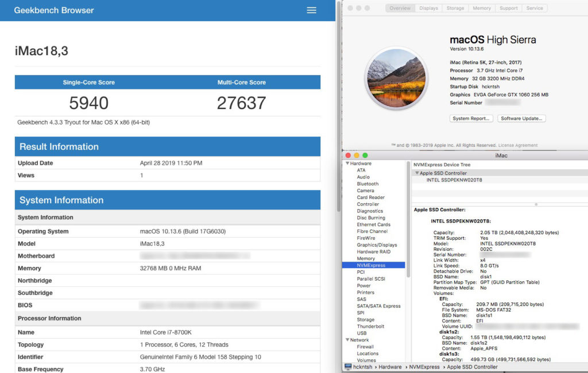The height and width of the screenshot is (373, 588).
Task: Click the 32768 MB 0 MHz RAM value
Action: (x=171, y=268)
